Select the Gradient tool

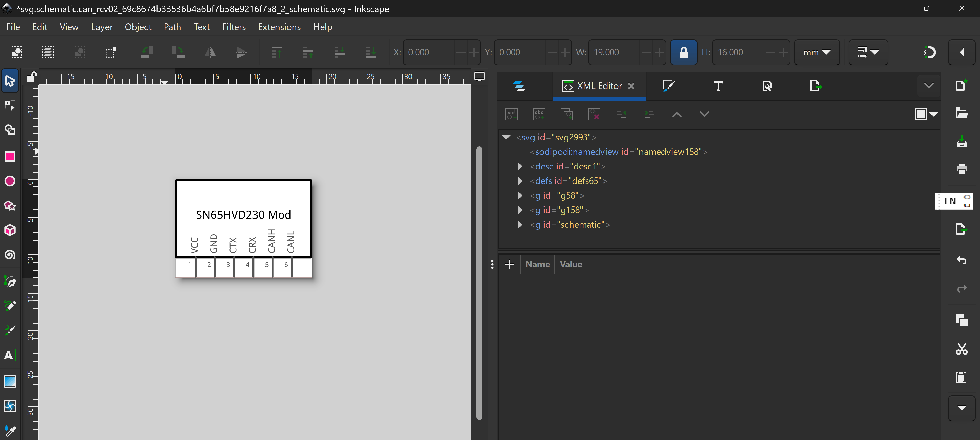pos(10,382)
